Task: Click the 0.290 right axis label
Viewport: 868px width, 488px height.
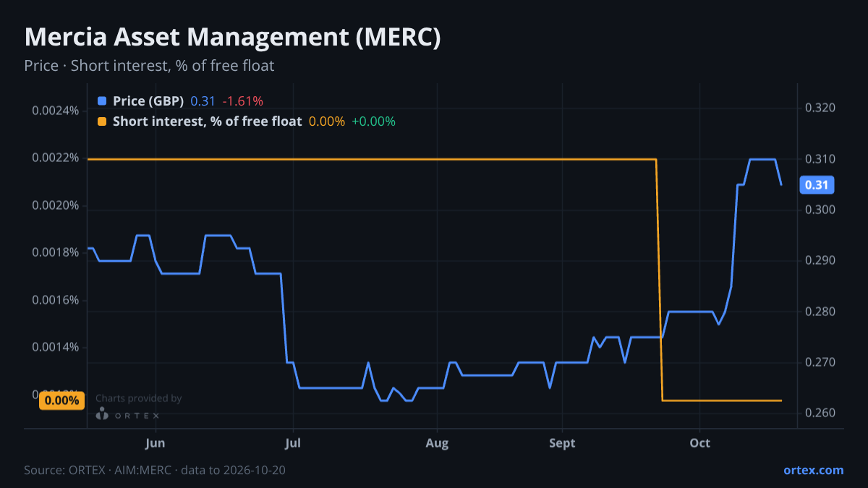Action: pos(820,260)
